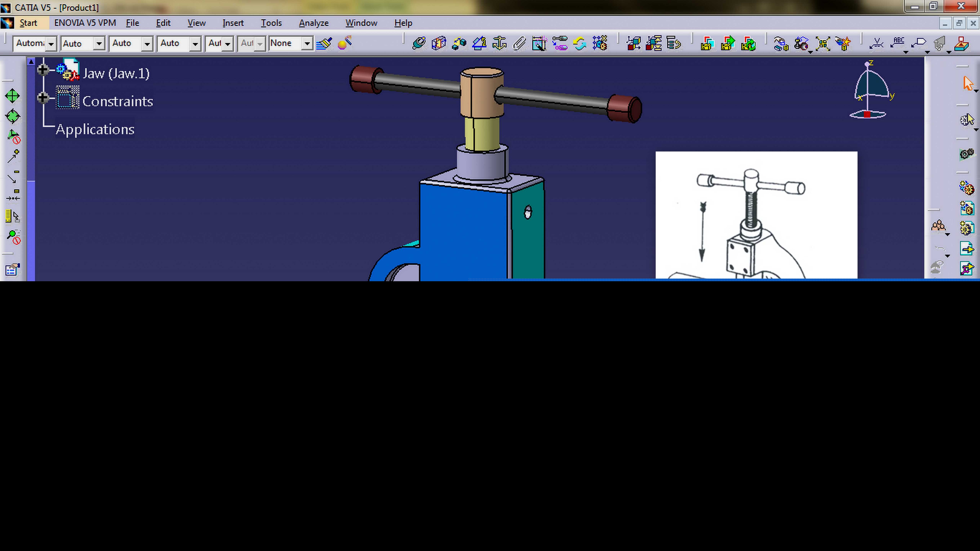Open the Help menu

(403, 23)
